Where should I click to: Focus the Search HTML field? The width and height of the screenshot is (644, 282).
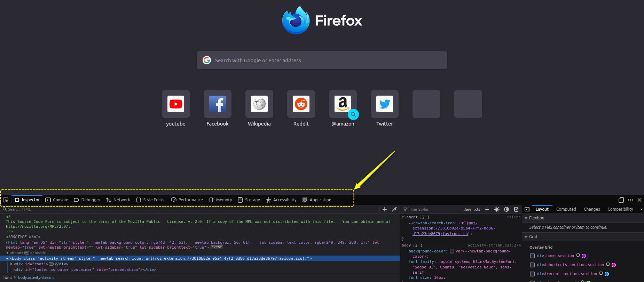click(x=190, y=209)
